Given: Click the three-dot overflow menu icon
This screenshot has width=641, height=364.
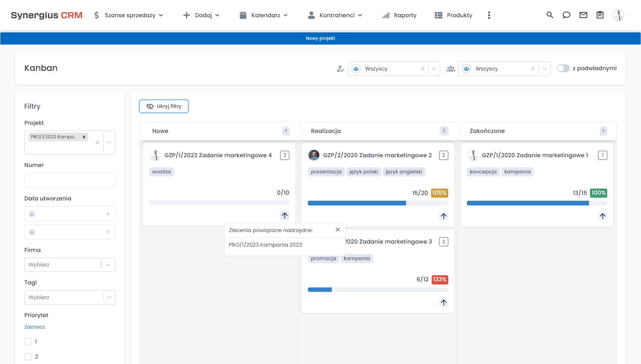Looking at the screenshot, I should [x=489, y=15].
